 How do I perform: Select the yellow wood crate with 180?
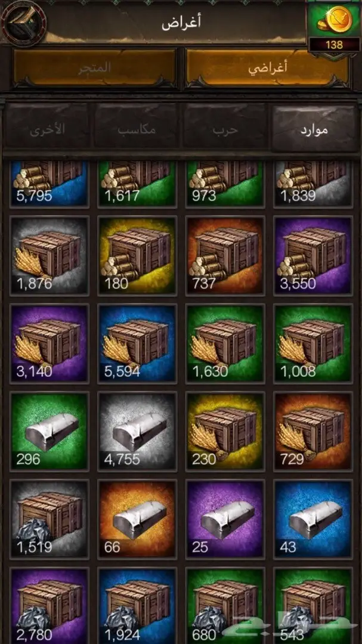[137, 255]
